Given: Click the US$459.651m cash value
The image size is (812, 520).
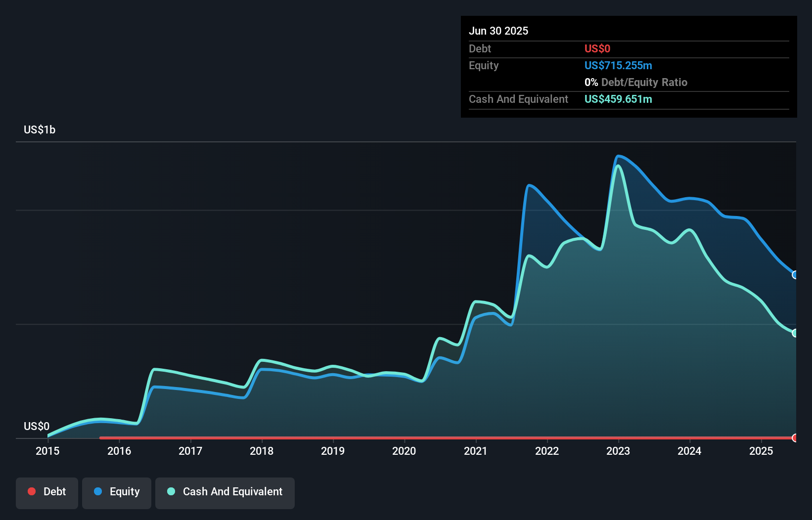Looking at the screenshot, I should [618, 99].
